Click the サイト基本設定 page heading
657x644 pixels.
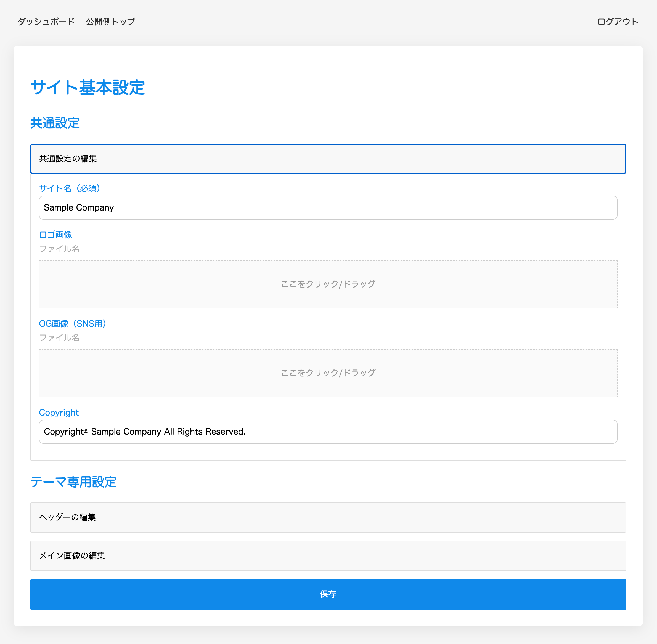pos(88,87)
